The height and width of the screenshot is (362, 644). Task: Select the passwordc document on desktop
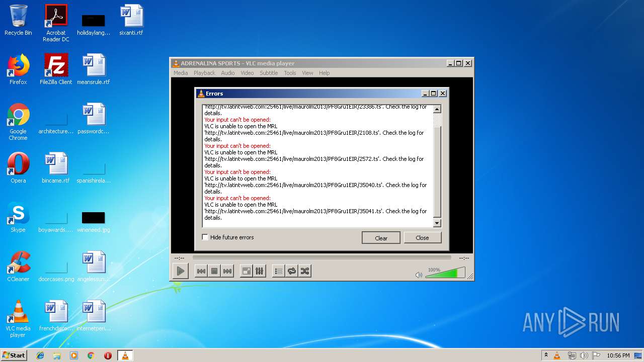pos(94,119)
